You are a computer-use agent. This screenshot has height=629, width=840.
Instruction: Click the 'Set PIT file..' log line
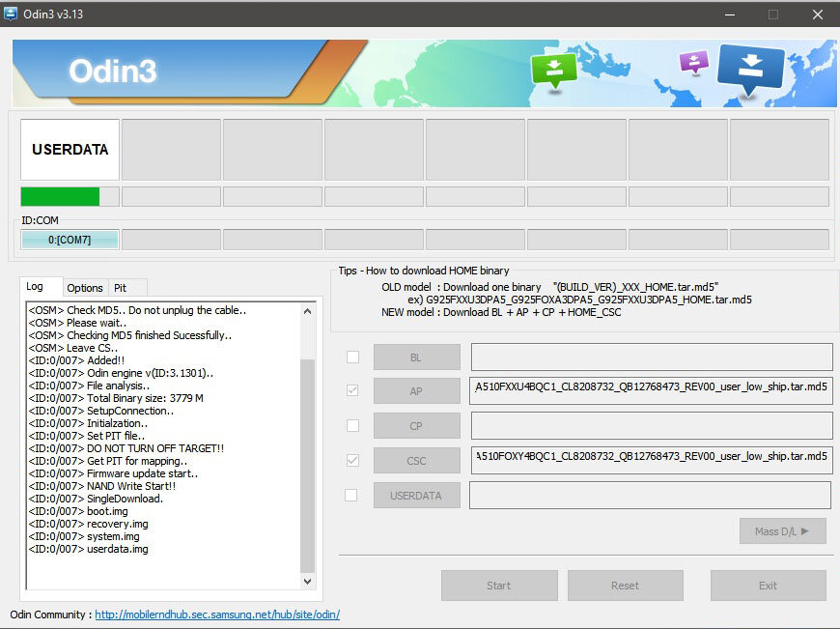(x=87, y=436)
